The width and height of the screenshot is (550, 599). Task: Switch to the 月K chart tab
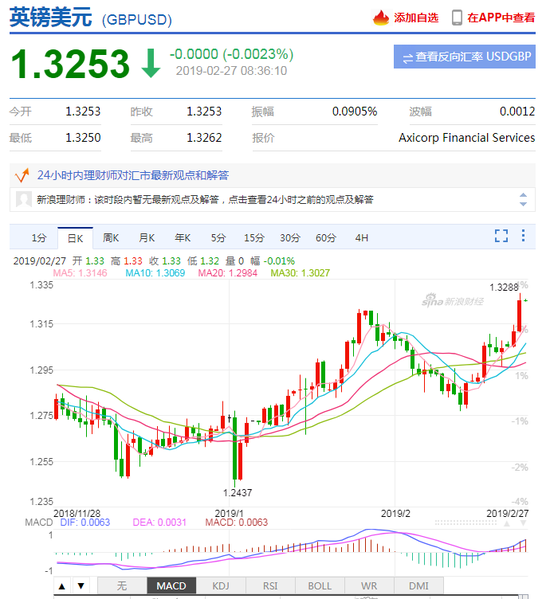pyautogui.click(x=147, y=238)
